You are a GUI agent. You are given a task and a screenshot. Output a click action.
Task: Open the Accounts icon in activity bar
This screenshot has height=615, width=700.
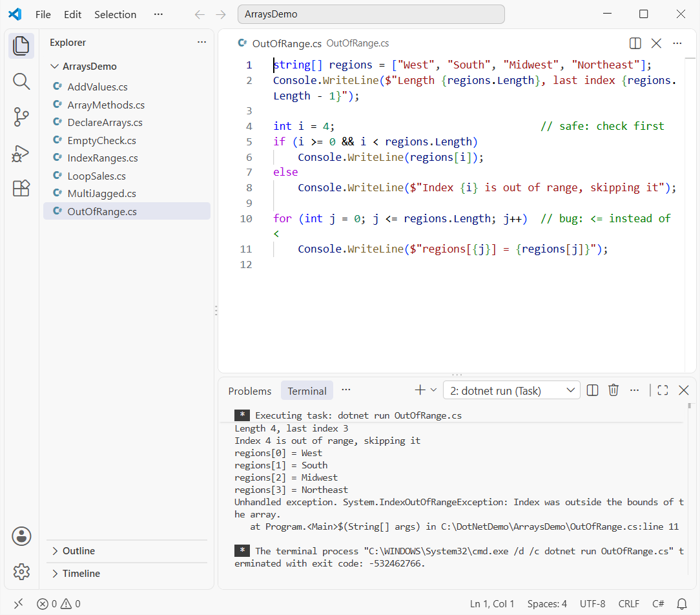pyautogui.click(x=21, y=536)
